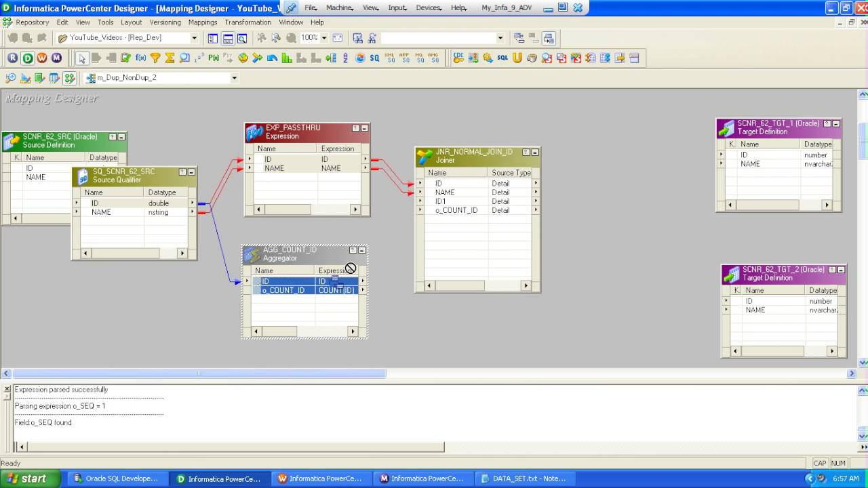Select the Rank bar-chart transformation tool
Screen dimensions: 868x488
click(287, 58)
